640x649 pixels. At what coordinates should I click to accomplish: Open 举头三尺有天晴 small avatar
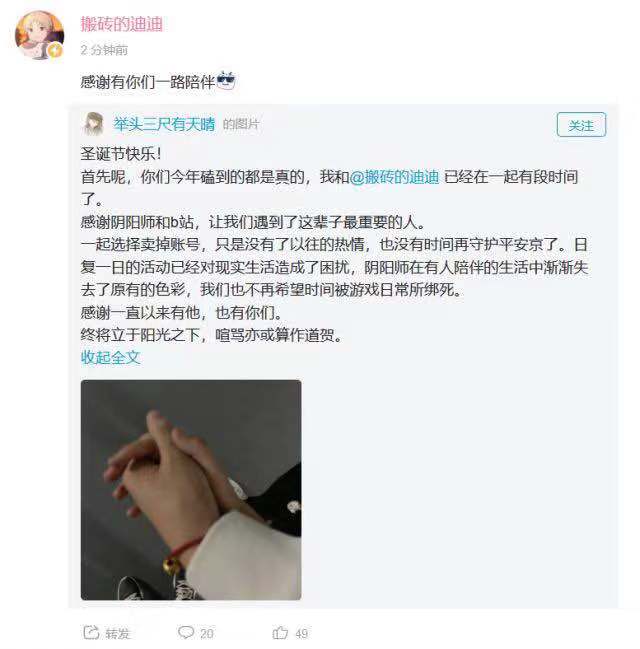click(x=94, y=124)
